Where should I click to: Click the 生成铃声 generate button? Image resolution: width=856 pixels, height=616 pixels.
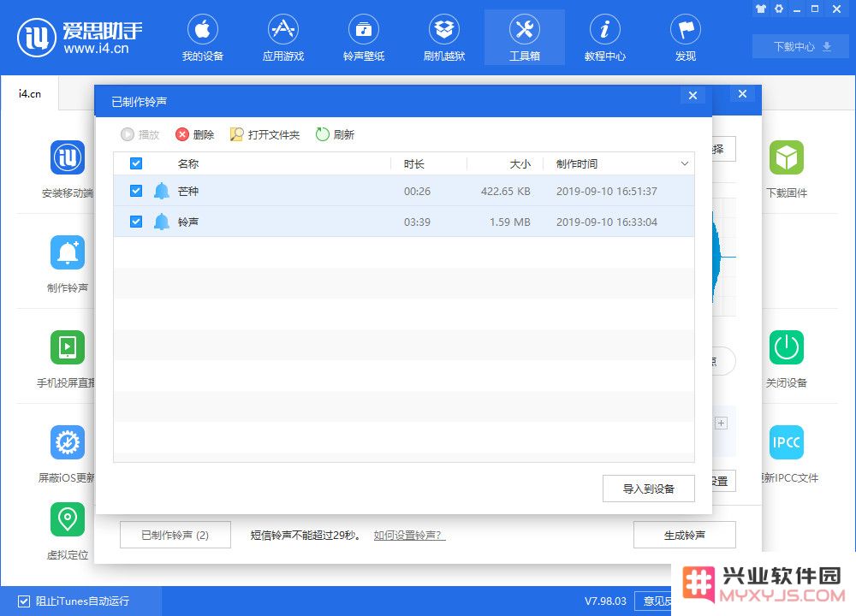coord(685,535)
